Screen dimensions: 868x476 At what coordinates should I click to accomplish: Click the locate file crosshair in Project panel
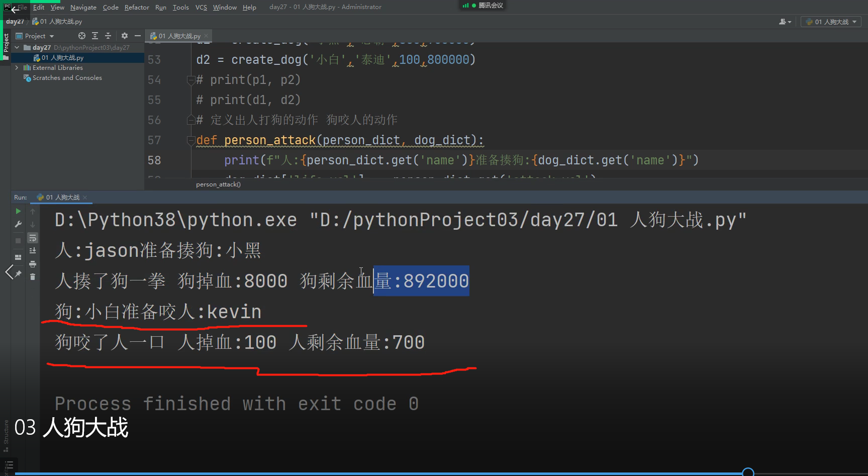click(82, 36)
